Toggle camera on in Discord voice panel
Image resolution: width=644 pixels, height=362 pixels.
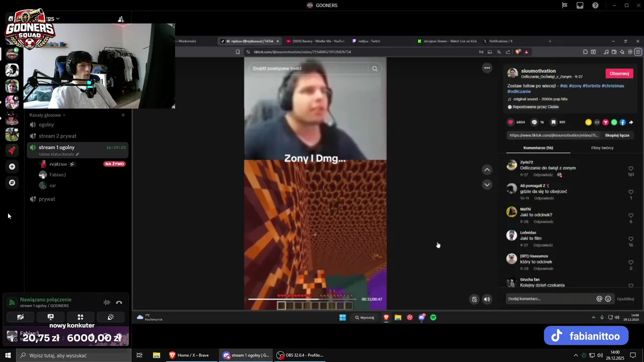click(x=20, y=317)
